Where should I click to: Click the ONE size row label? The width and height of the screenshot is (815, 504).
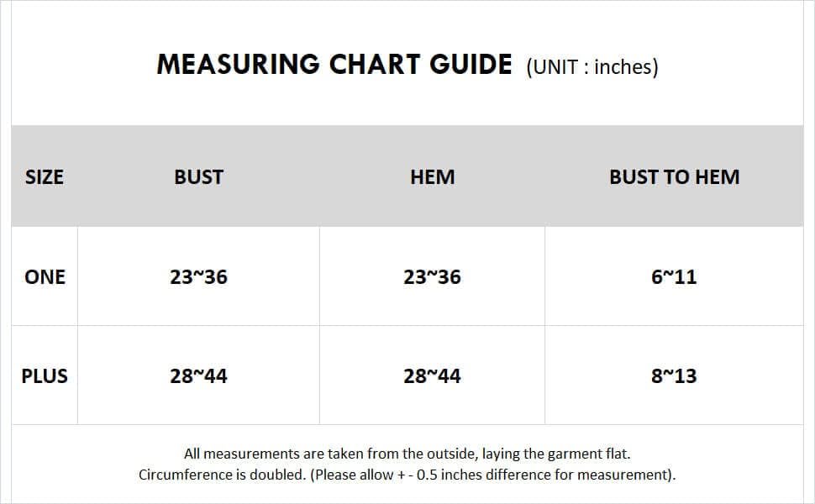click(x=45, y=277)
